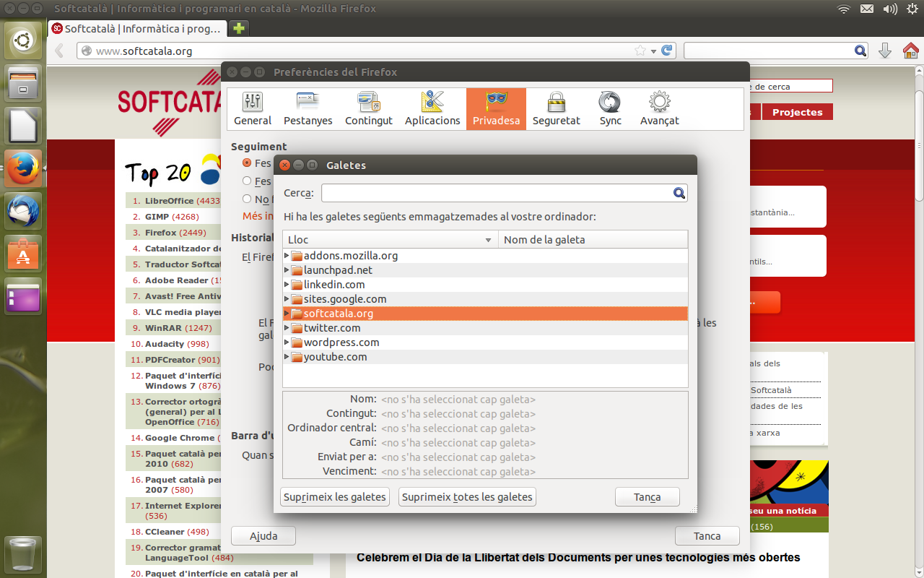Viewport: 924px width, 578px height.
Task: Expand addons.mozilla.org cookie folder
Action: (287, 255)
